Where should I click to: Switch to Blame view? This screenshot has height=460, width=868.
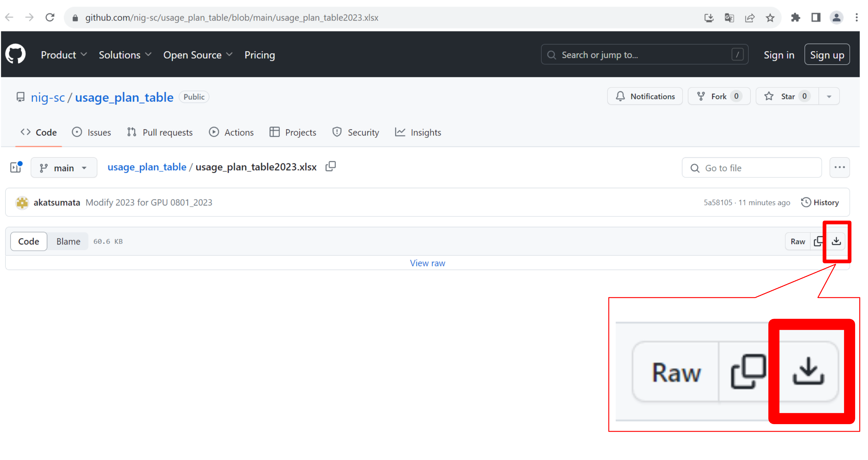[x=68, y=241]
